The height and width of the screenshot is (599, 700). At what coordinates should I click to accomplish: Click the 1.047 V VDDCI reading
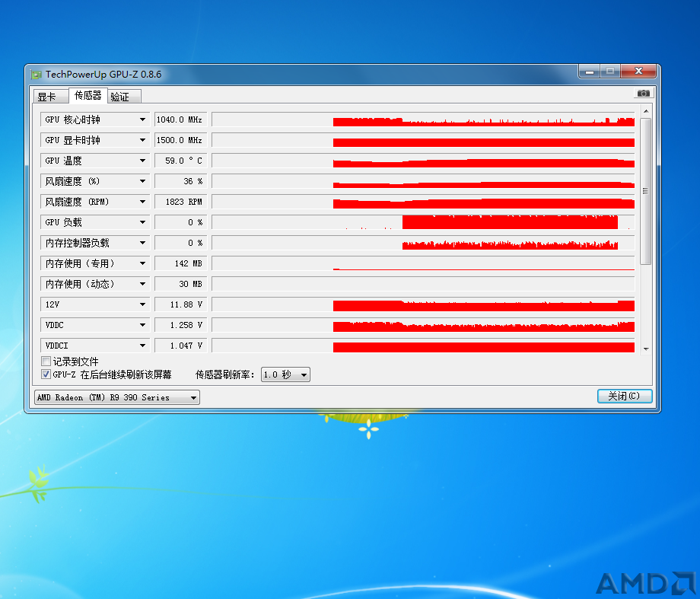pyautogui.click(x=181, y=346)
